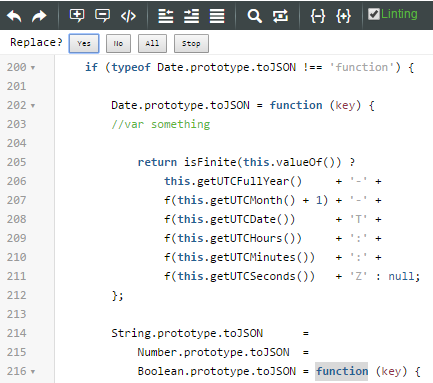The height and width of the screenshot is (383, 433).
Task: Click the redo arrow icon
Action: click(x=39, y=16)
